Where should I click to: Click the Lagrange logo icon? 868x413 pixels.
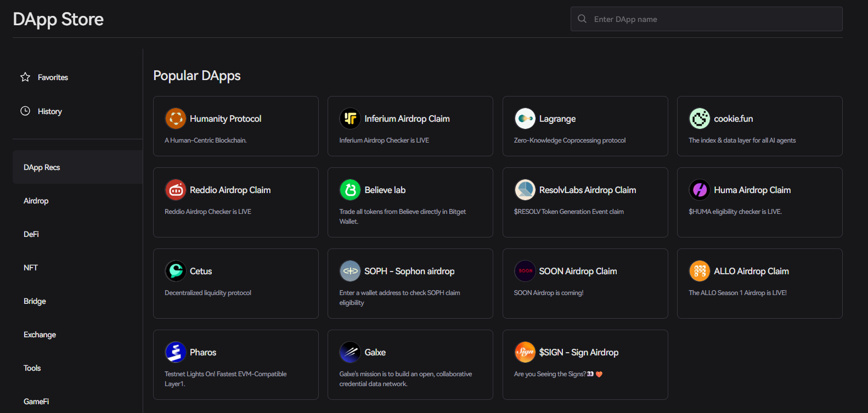click(525, 118)
